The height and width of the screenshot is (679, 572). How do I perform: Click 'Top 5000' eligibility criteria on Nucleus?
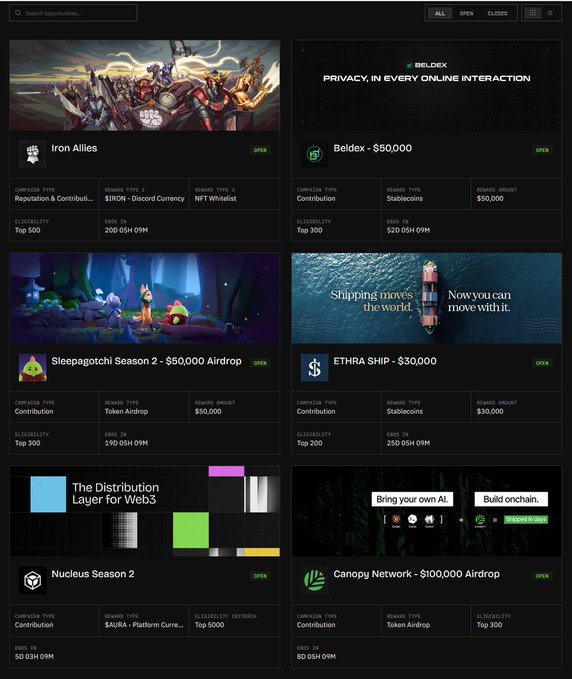click(210, 625)
